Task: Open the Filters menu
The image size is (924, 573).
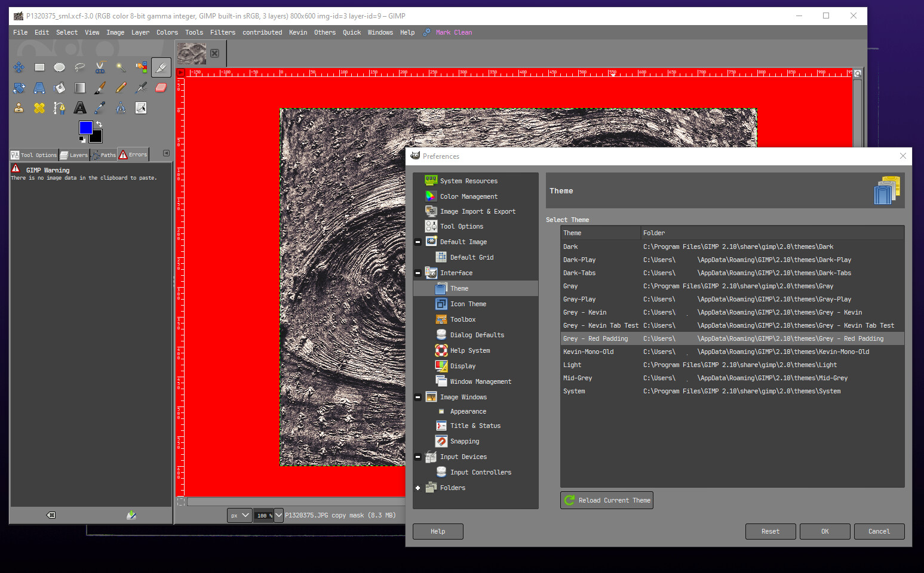Action: tap(222, 33)
